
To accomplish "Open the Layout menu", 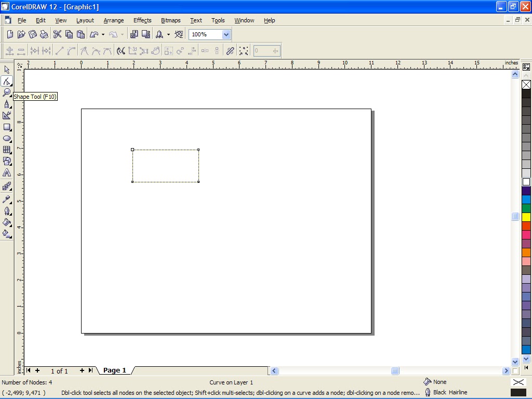I will (85, 20).
